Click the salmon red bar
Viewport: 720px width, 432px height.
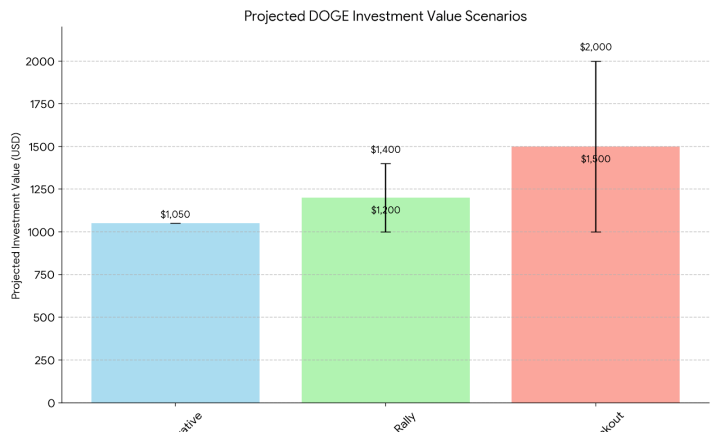point(595,290)
